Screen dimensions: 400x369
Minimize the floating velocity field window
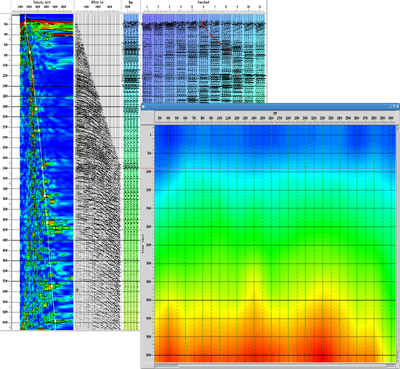(391, 106)
